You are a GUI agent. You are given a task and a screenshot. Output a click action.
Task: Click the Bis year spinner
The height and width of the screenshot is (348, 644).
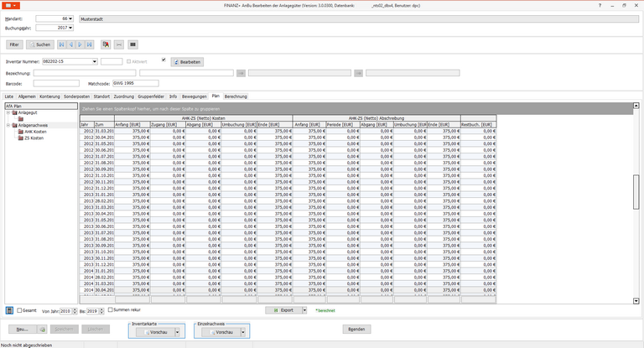(101, 311)
